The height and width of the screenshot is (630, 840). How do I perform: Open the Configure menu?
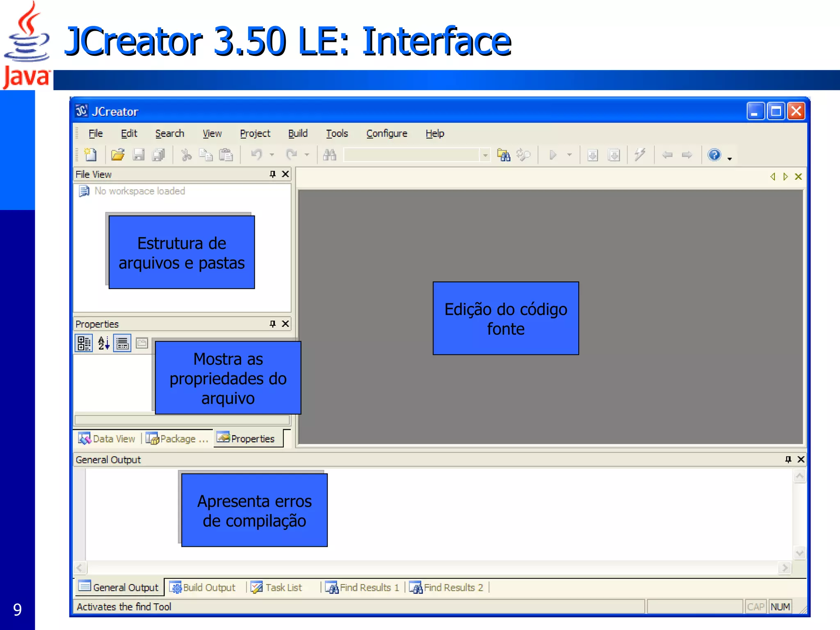[x=387, y=134]
